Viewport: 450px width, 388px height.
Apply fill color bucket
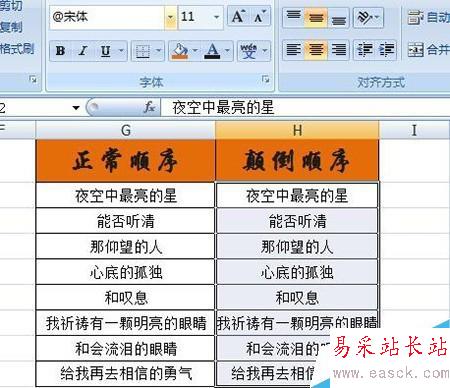[180, 51]
